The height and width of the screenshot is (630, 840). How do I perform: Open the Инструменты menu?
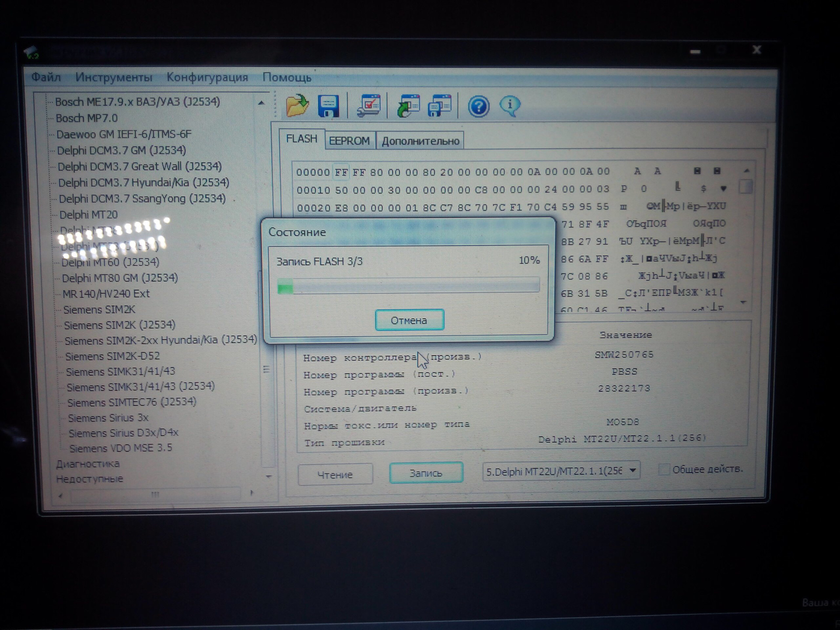pyautogui.click(x=114, y=77)
